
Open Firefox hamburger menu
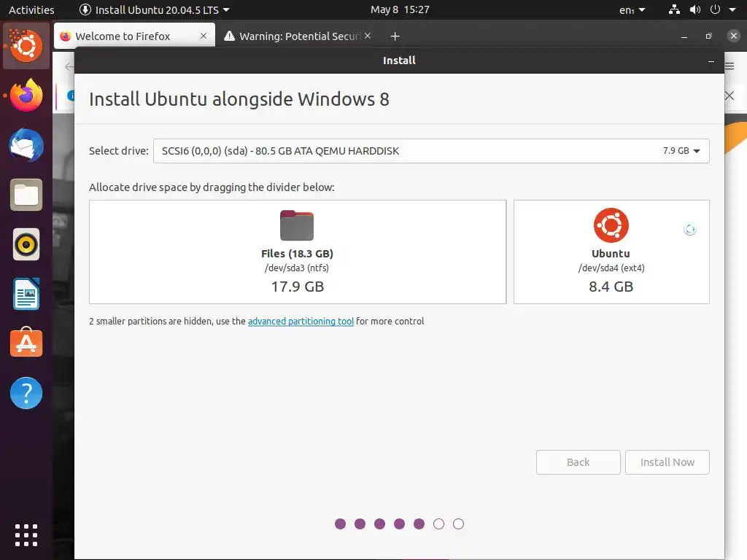coord(729,66)
